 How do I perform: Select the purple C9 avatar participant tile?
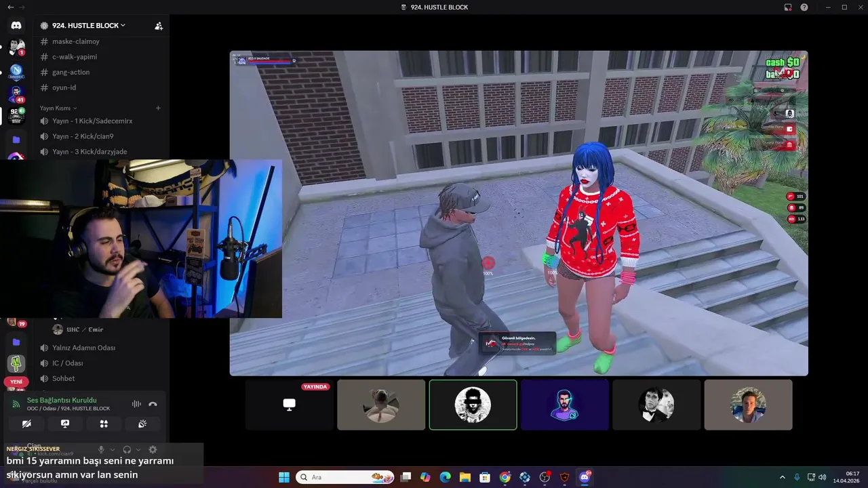click(564, 405)
